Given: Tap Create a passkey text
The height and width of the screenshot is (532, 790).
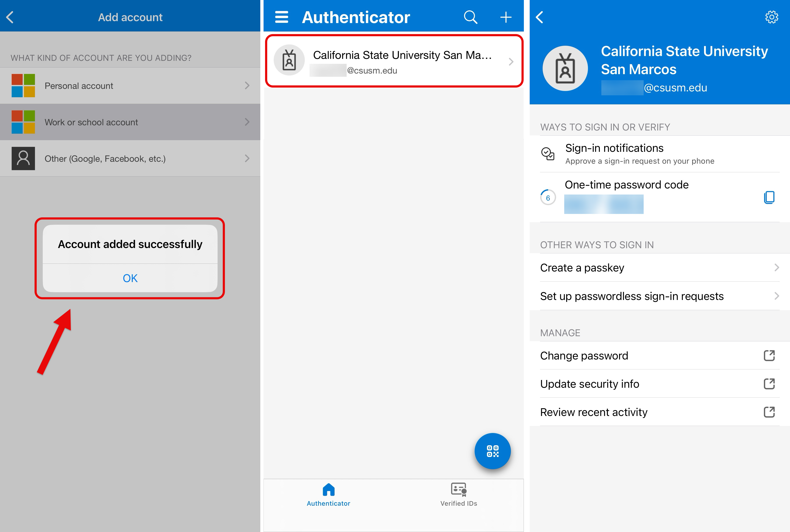Looking at the screenshot, I should [582, 268].
